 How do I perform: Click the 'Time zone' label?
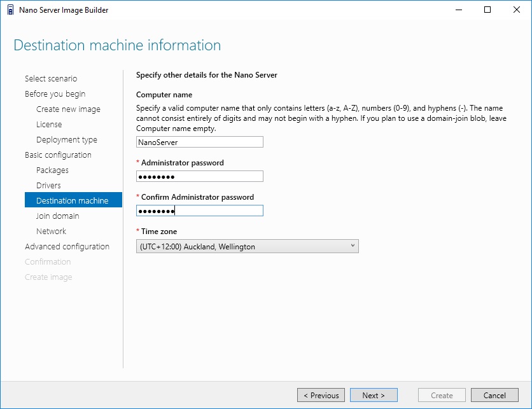pos(159,232)
